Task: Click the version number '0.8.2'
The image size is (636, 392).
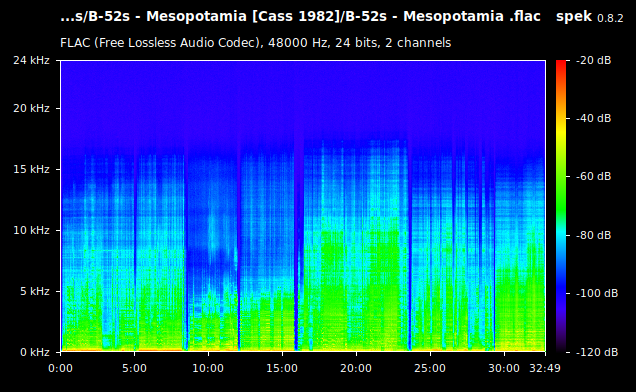Action: [610, 18]
